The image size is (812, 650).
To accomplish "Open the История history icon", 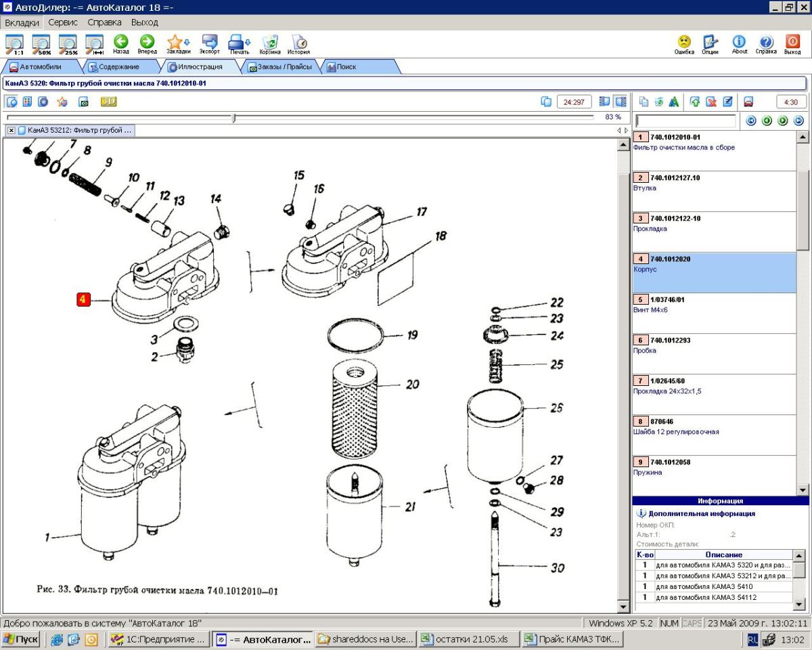I will pyautogui.click(x=298, y=44).
